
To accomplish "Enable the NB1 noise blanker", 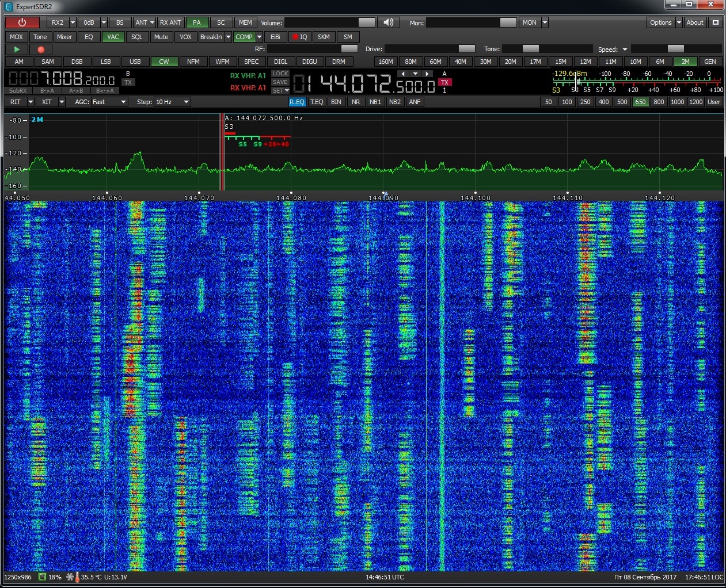I will pyautogui.click(x=375, y=102).
